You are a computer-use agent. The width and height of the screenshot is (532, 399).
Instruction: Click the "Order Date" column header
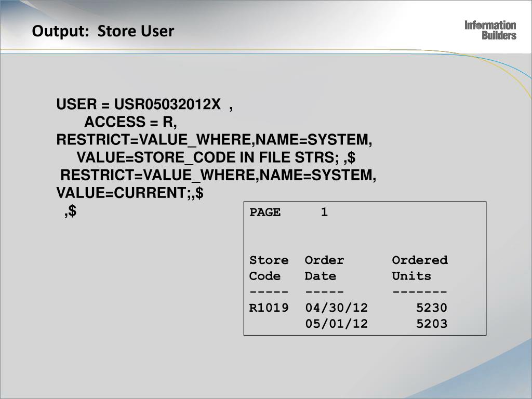click(324, 268)
